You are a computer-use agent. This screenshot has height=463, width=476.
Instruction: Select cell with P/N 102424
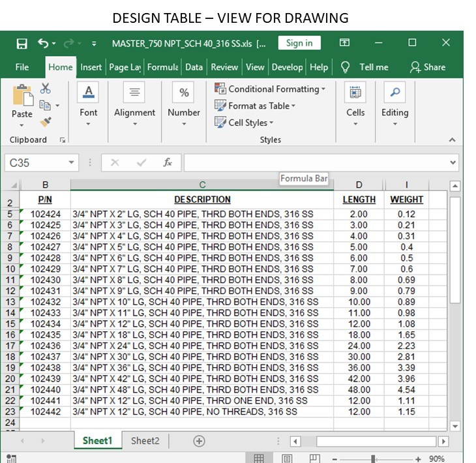click(x=45, y=214)
